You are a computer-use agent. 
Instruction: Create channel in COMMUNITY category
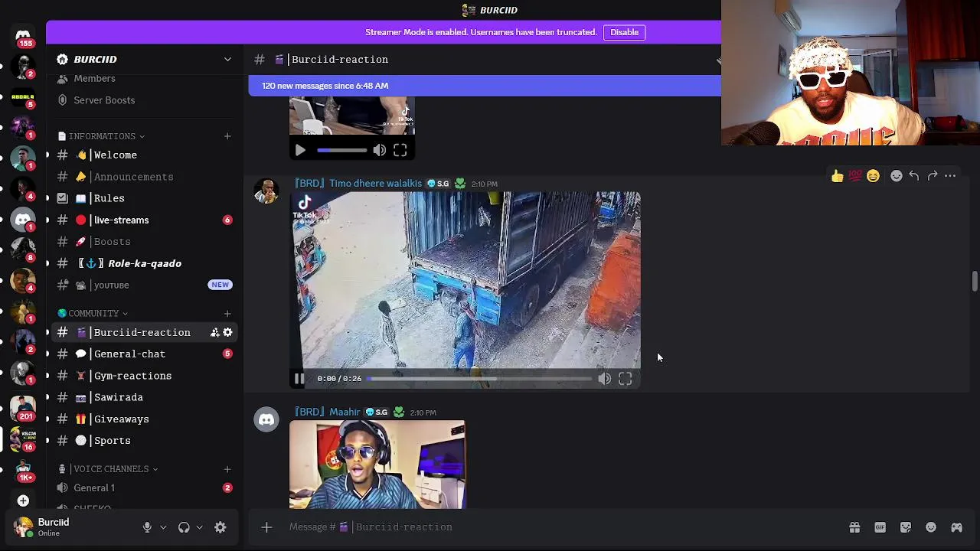pos(227,313)
